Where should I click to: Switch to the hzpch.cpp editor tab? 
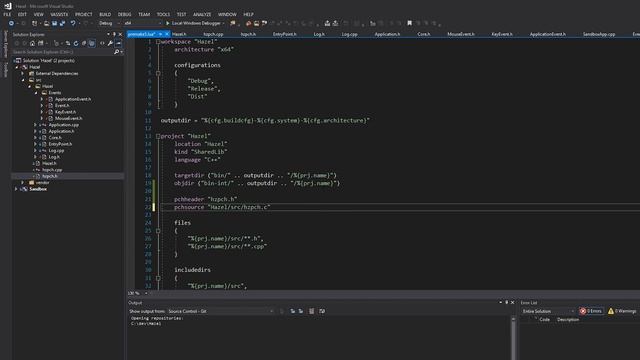pos(213,34)
